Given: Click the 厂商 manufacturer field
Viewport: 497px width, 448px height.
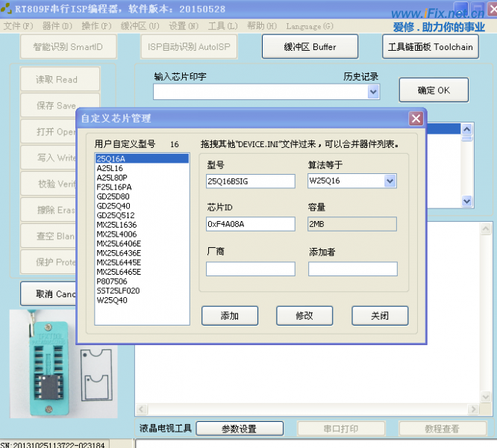Looking at the screenshot, I should [250, 269].
